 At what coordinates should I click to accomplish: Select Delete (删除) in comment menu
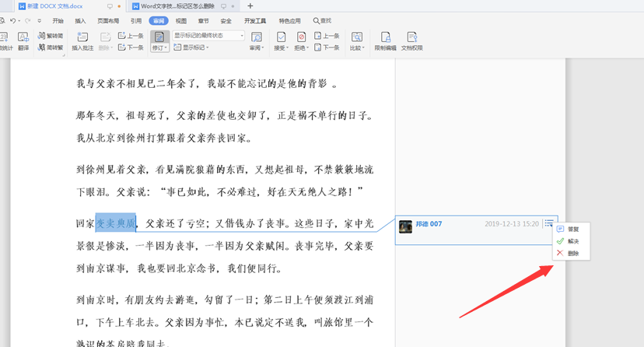572,254
